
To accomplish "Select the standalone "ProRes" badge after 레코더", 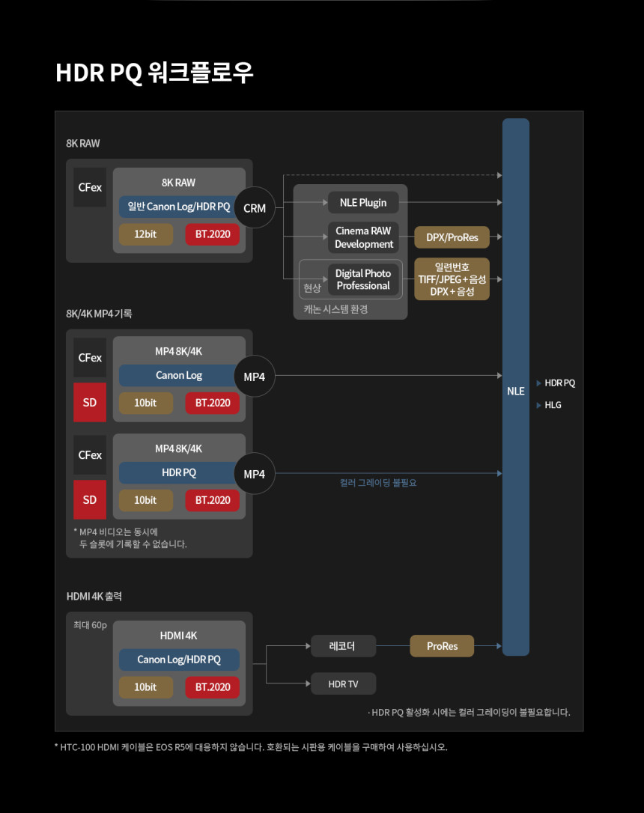I will 442,646.
